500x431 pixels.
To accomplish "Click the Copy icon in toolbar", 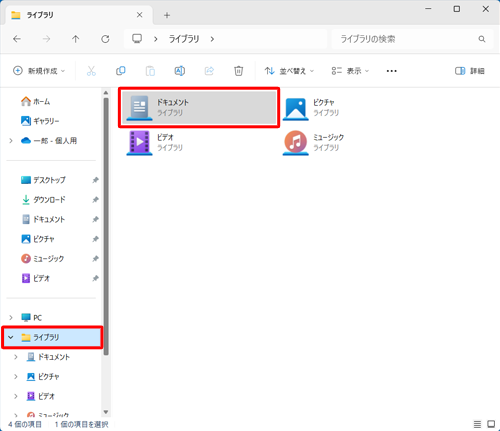I will pyautogui.click(x=121, y=71).
